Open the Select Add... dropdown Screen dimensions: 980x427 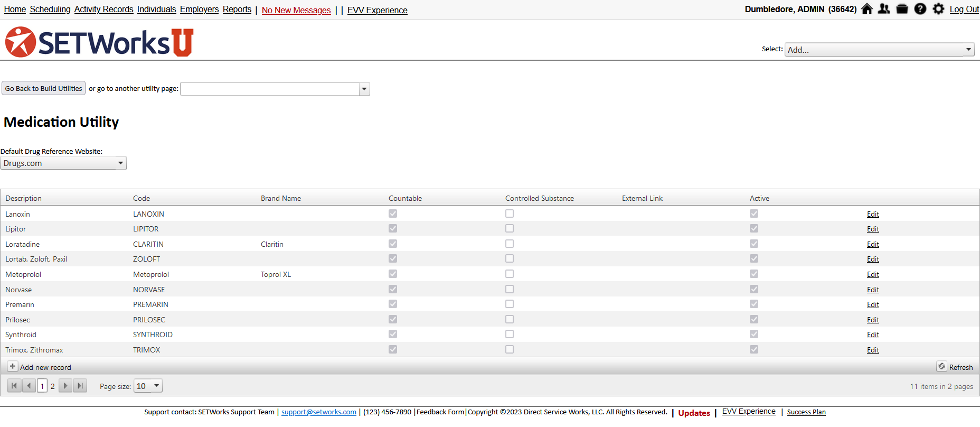point(879,49)
